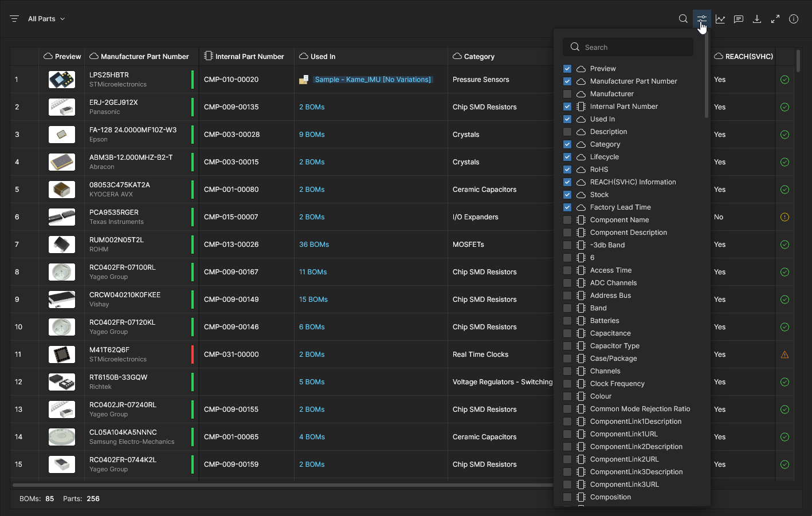The width and height of the screenshot is (812, 516).
Task: Expand table to fullscreen view
Action: click(x=775, y=19)
